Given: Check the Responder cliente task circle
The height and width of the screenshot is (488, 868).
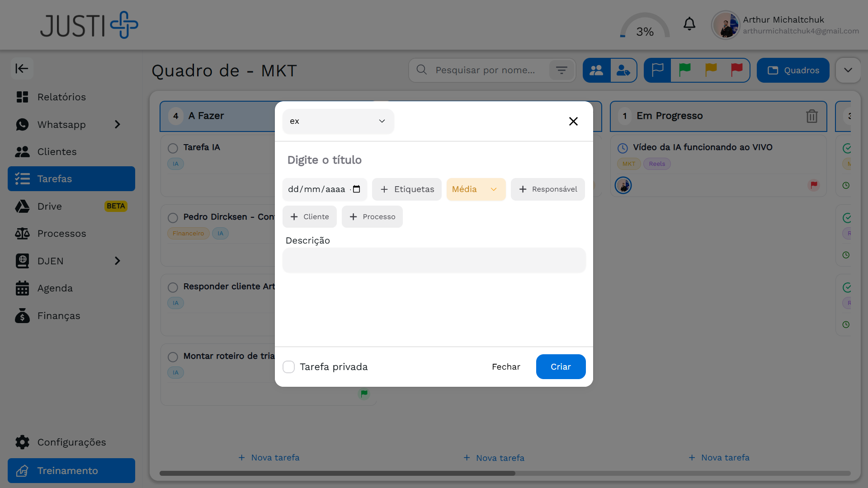Looking at the screenshot, I should [172, 287].
